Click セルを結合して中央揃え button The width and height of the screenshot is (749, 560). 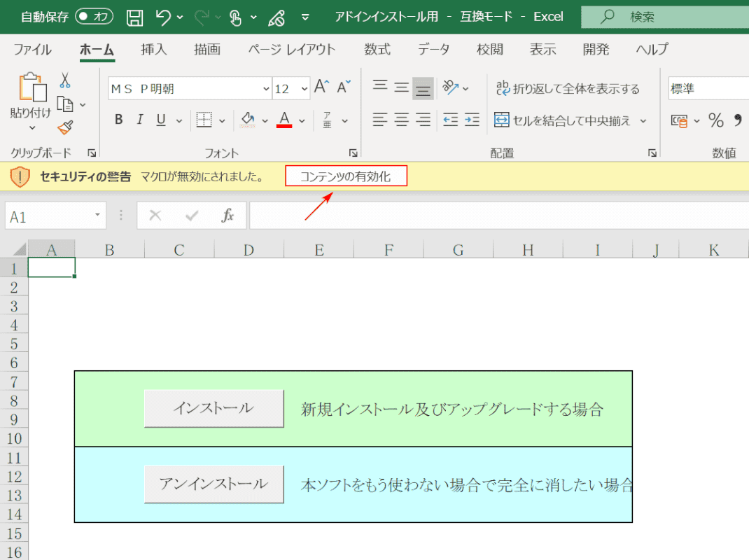coord(563,120)
